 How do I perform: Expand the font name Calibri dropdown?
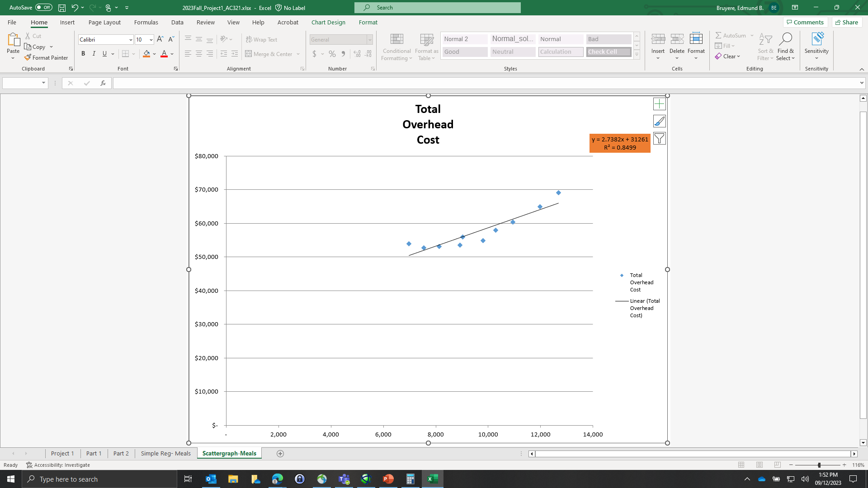[131, 40]
